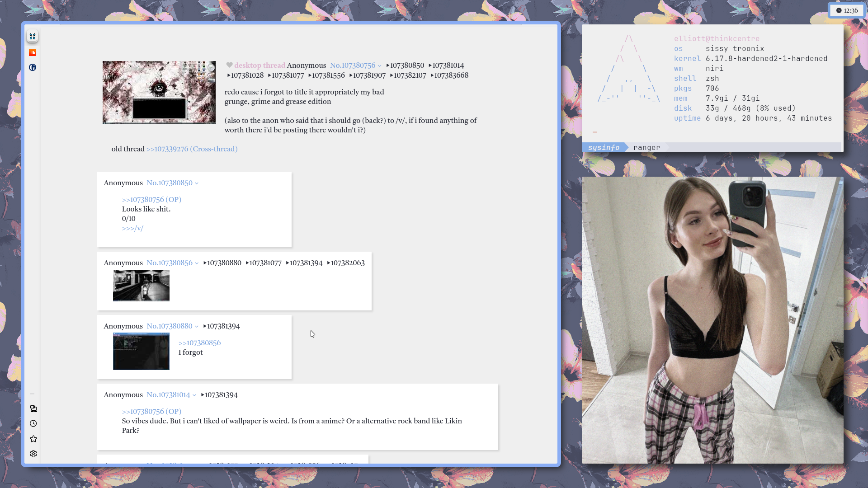Open synced tabs from other devices

pyautogui.click(x=33, y=408)
